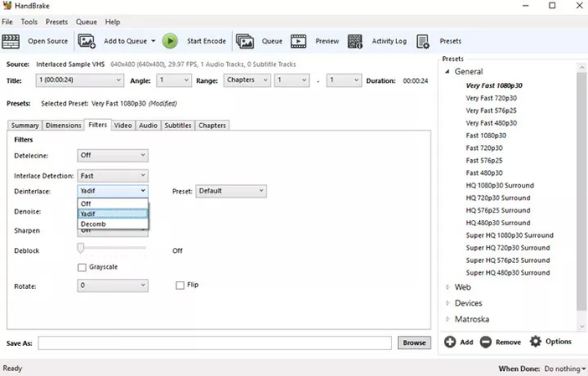The height and width of the screenshot is (376, 588).
Task: Select the Very Fast 720p30 preset
Action: coord(491,98)
